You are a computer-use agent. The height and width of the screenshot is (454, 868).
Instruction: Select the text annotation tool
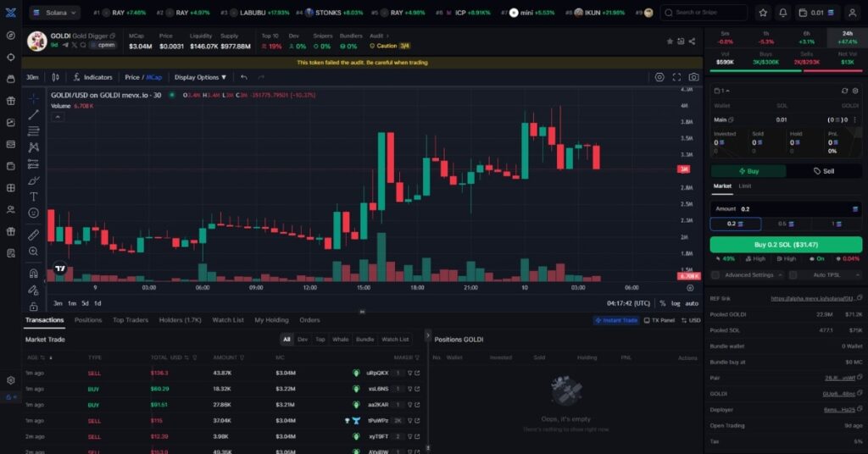point(34,197)
